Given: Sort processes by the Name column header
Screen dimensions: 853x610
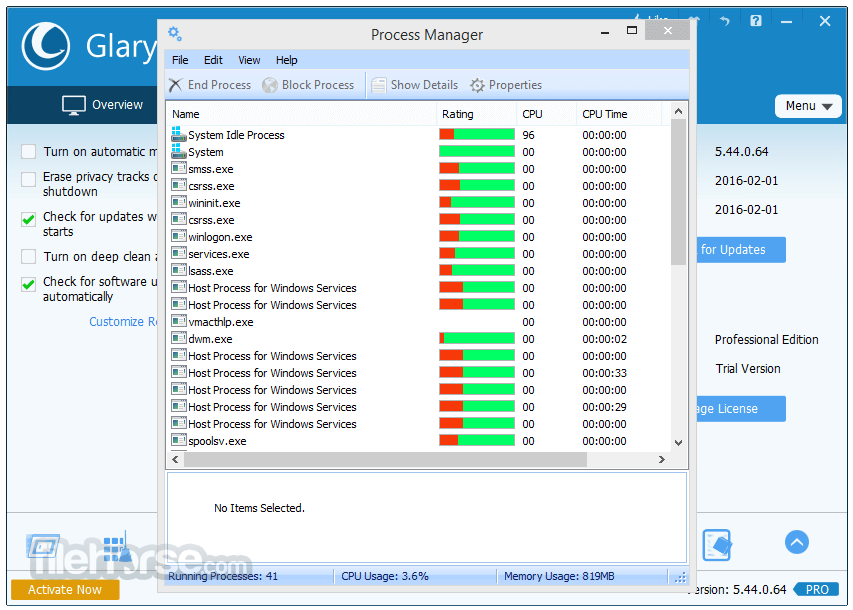Looking at the screenshot, I should (302, 114).
